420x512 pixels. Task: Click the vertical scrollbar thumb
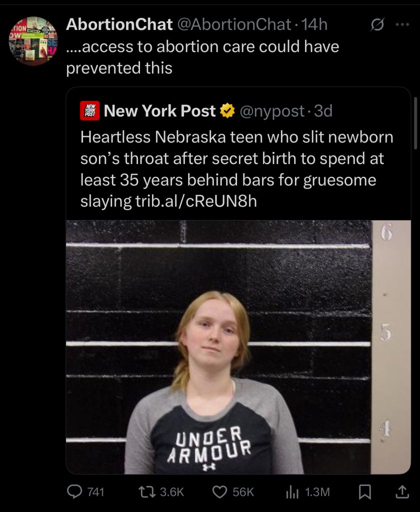(415, 123)
